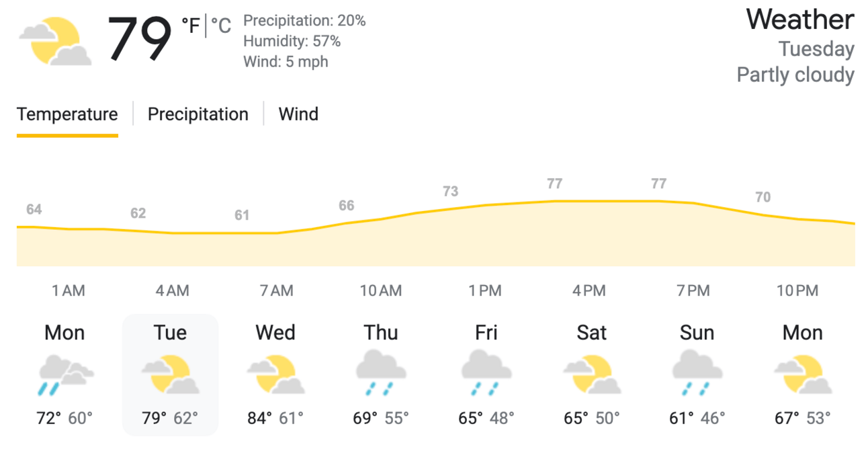Click first Monday's rainy cloud icon
The height and width of the screenshot is (449, 868).
(x=64, y=374)
